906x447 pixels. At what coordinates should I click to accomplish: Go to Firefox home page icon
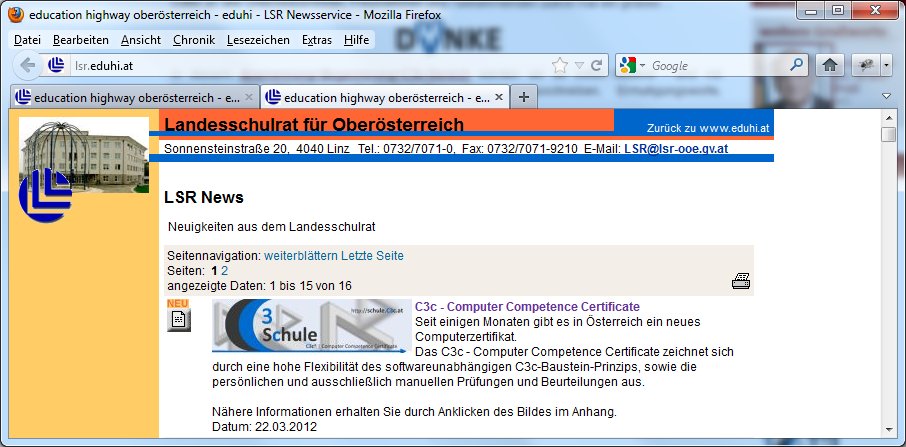[x=829, y=66]
